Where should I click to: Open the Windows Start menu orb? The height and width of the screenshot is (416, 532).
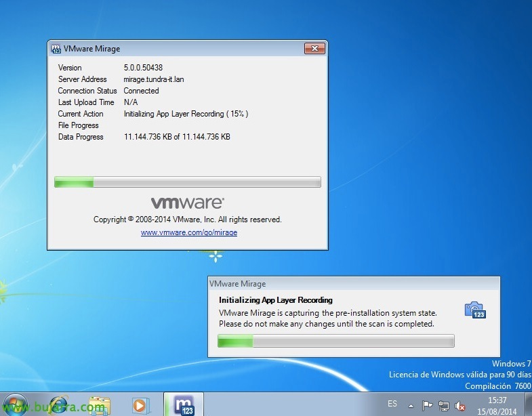point(14,405)
